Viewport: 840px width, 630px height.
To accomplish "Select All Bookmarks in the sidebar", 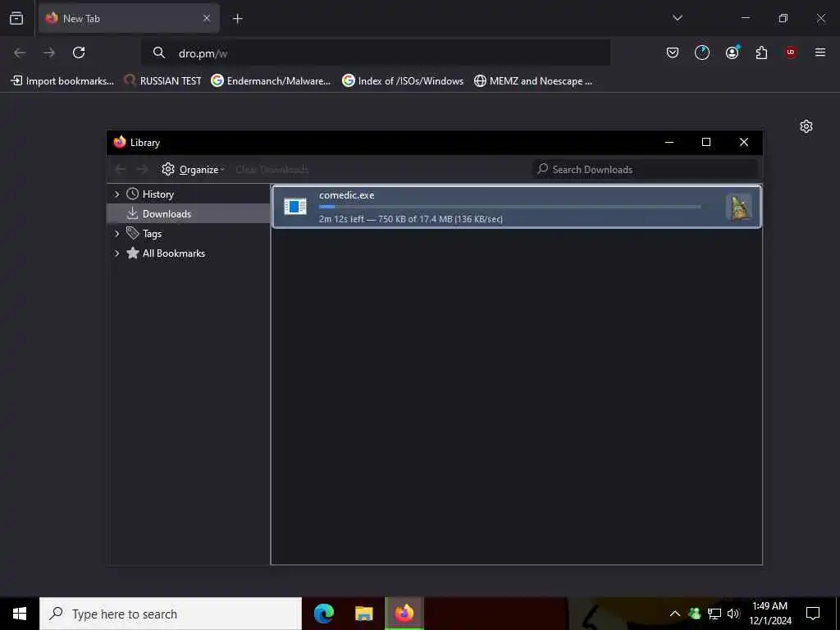I will (174, 253).
